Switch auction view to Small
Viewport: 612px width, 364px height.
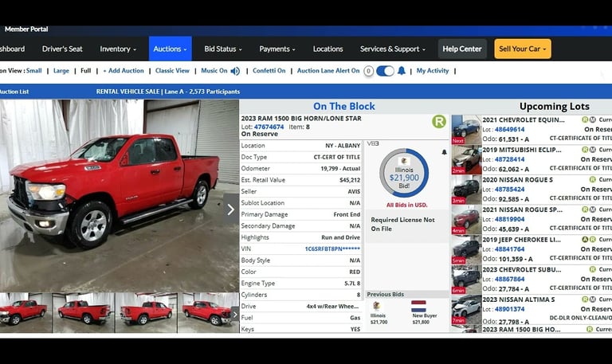click(x=34, y=71)
